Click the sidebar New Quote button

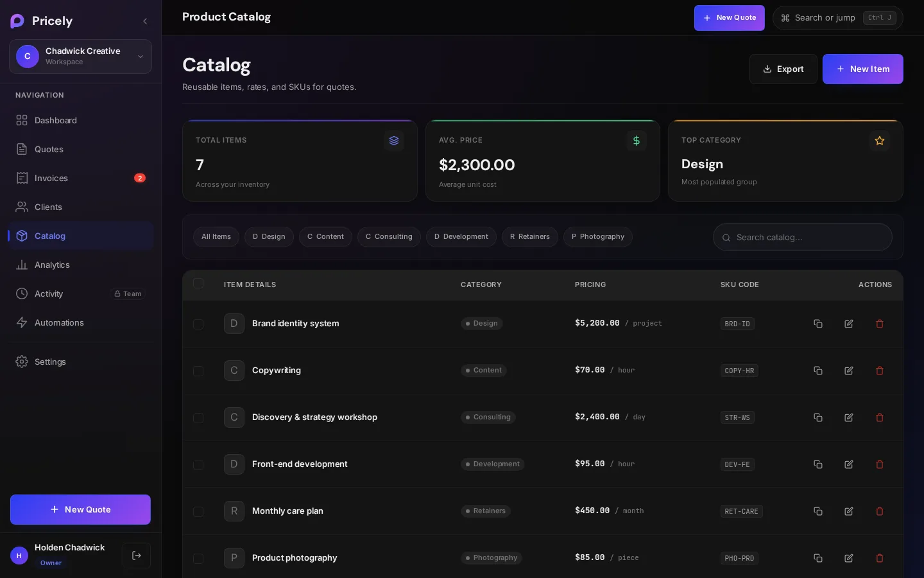[x=80, y=509]
